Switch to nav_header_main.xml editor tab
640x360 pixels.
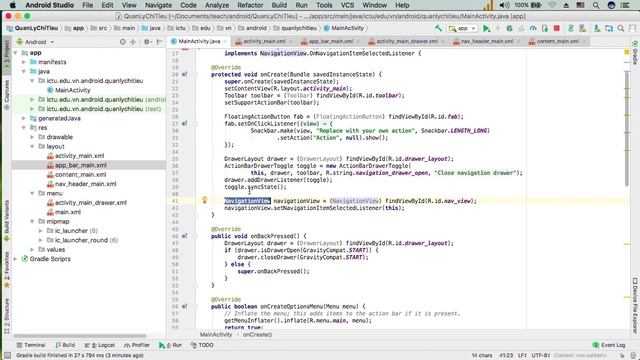point(487,41)
